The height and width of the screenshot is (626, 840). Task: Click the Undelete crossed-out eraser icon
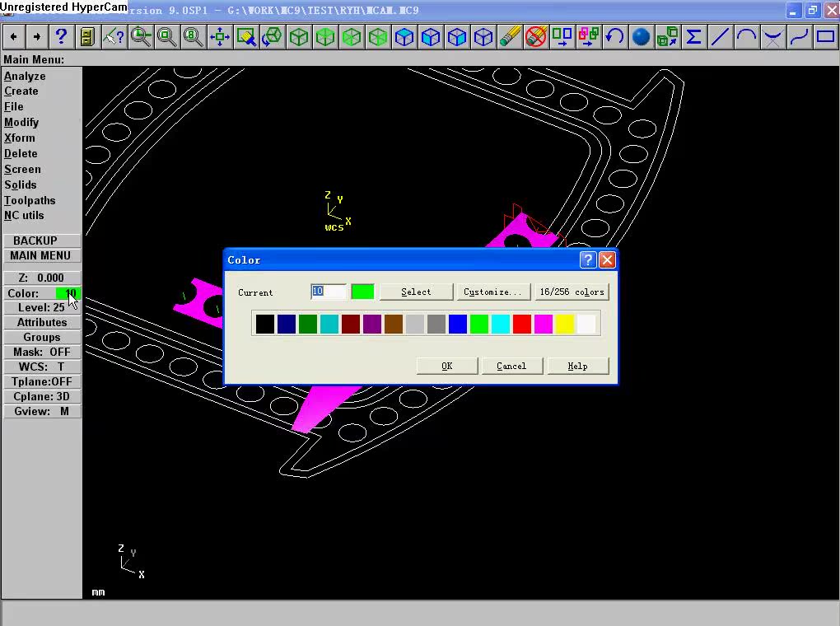536,37
